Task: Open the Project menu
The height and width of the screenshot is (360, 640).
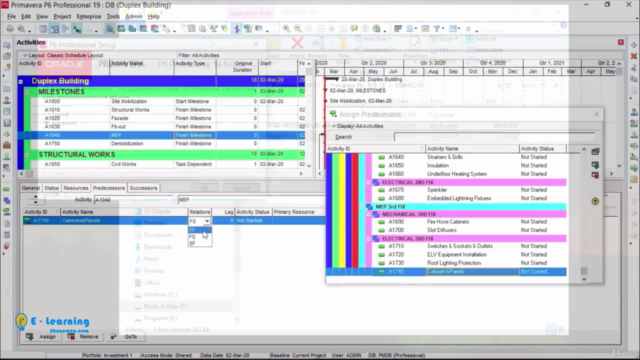Action: (62, 16)
